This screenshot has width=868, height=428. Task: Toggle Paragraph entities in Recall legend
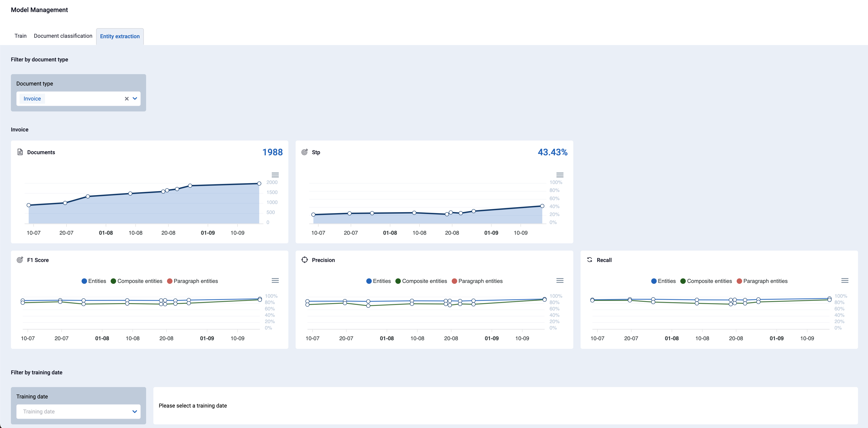point(762,281)
